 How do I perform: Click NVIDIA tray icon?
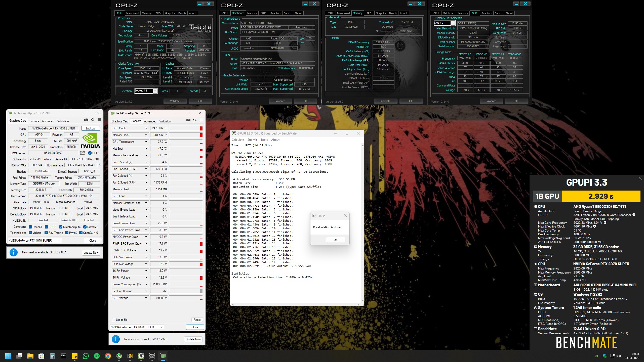point(596,356)
